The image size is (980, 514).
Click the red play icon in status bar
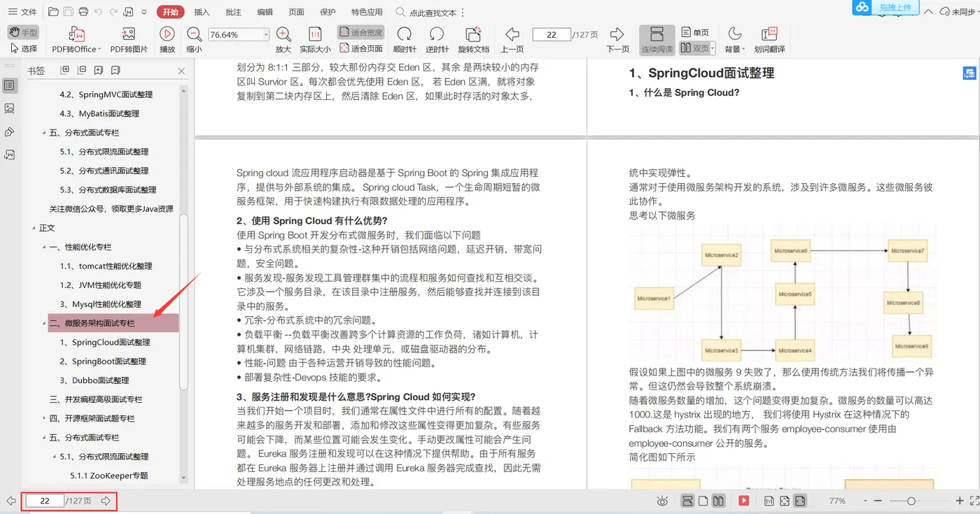click(x=743, y=501)
